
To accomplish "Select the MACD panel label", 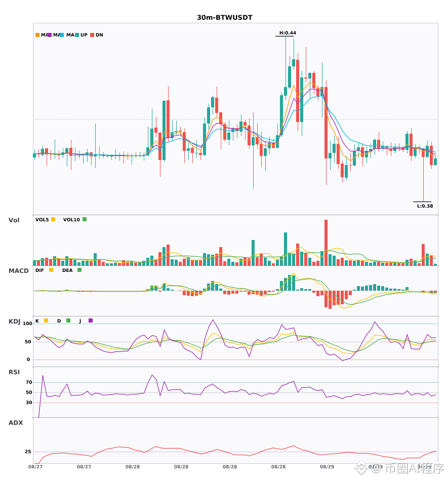I will click(18, 271).
